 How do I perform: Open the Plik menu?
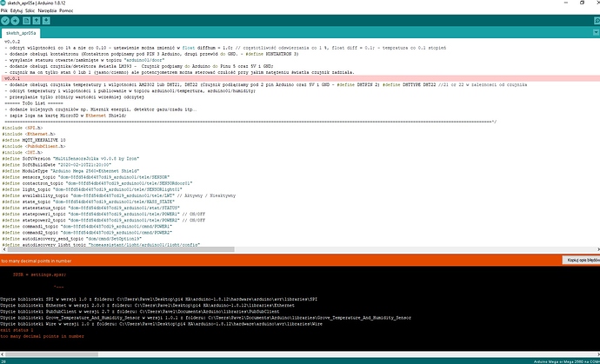click(4, 10)
